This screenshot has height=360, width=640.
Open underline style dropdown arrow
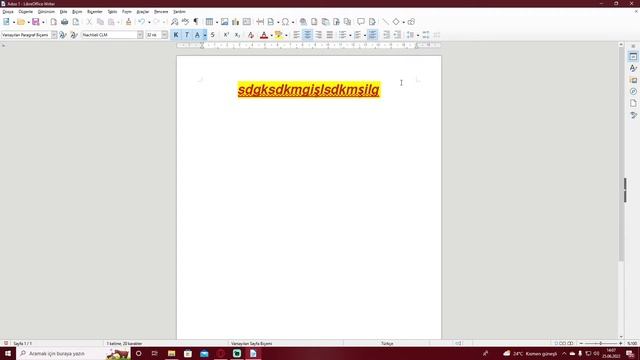click(x=205, y=35)
